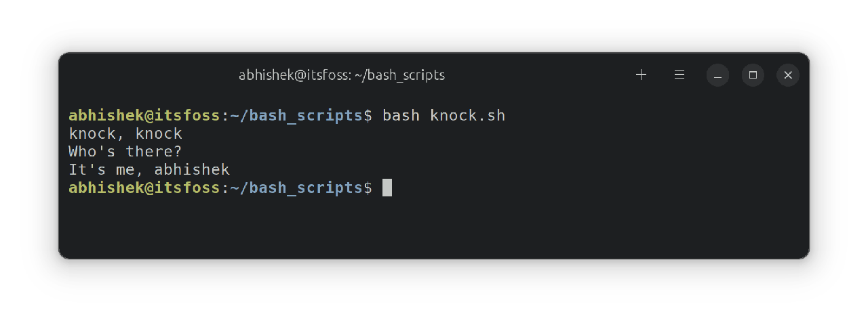The image size is (868, 323).
Task: Click the dollar sign on the last prompt
Action: point(368,188)
